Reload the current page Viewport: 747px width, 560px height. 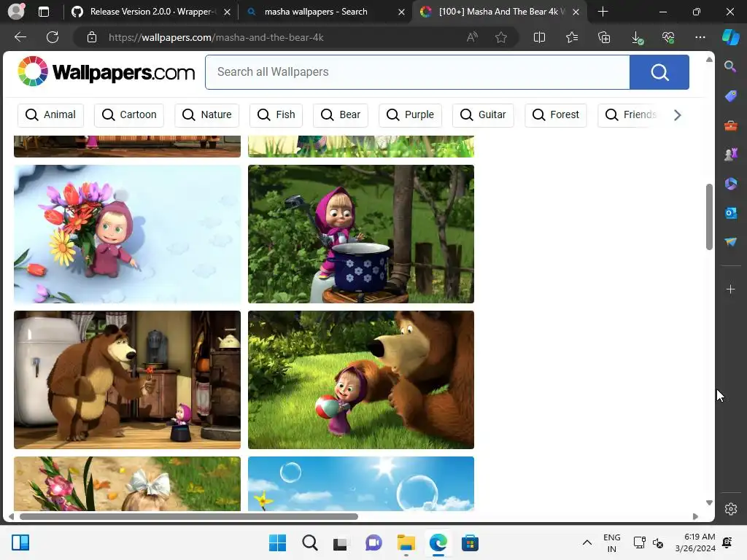coord(53,37)
